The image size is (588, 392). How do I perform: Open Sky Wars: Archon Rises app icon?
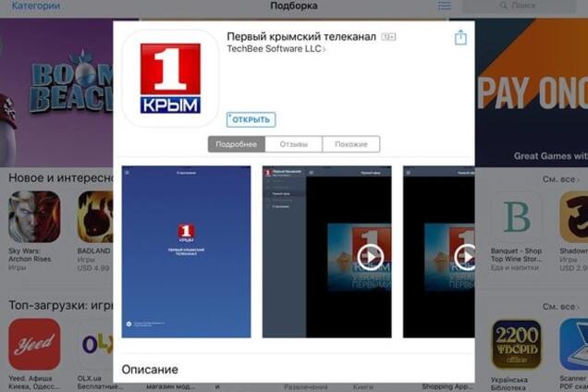(x=34, y=217)
